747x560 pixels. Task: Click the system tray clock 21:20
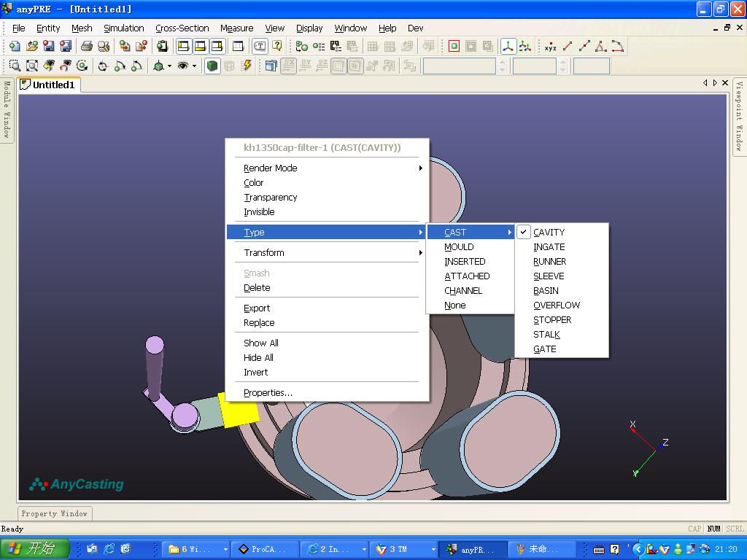point(726,549)
